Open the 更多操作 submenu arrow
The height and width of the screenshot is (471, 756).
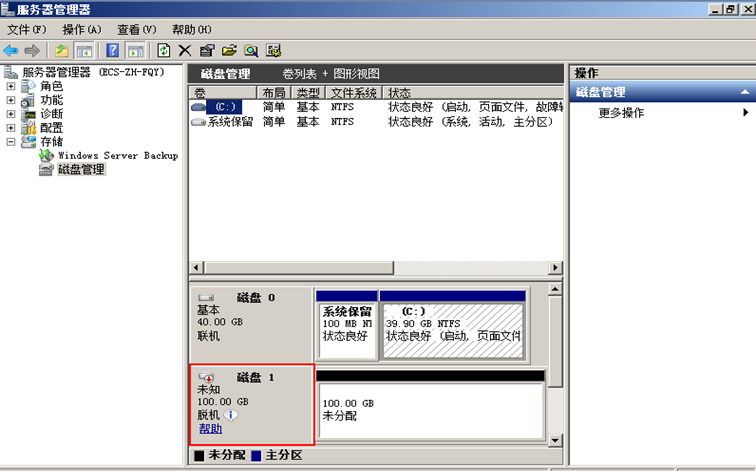[x=745, y=113]
